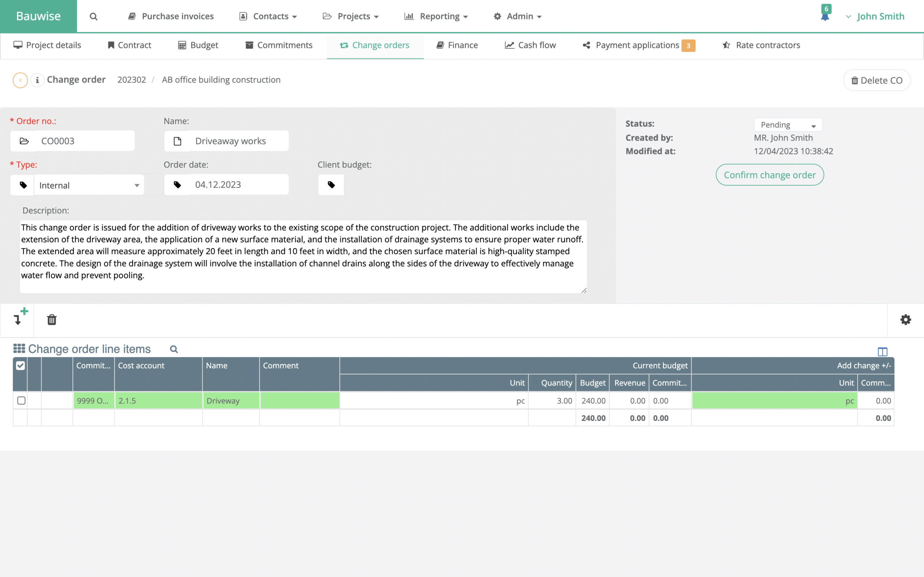Click Confirm change order button

[x=770, y=175]
